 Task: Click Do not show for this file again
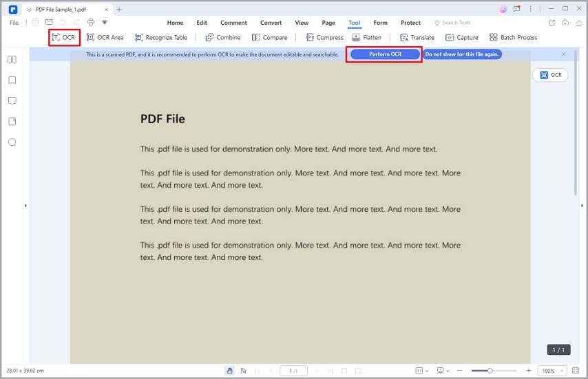pyautogui.click(x=462, y=54)
